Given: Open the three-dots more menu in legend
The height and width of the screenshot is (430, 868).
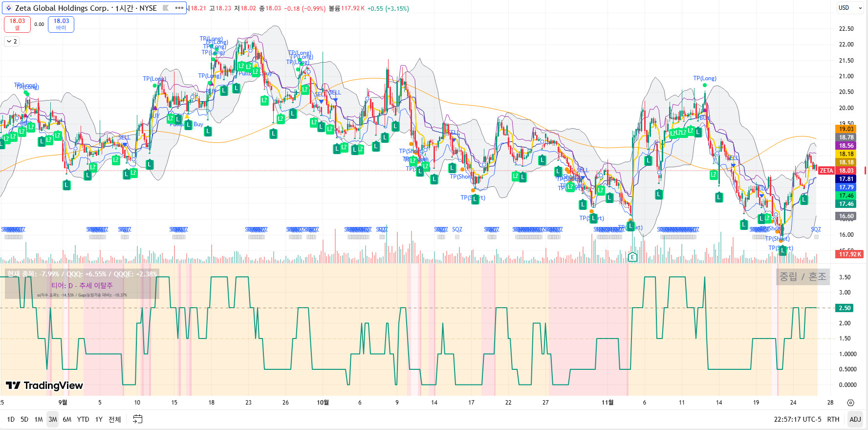Looking at the screenshot, I should coord(179,8).
